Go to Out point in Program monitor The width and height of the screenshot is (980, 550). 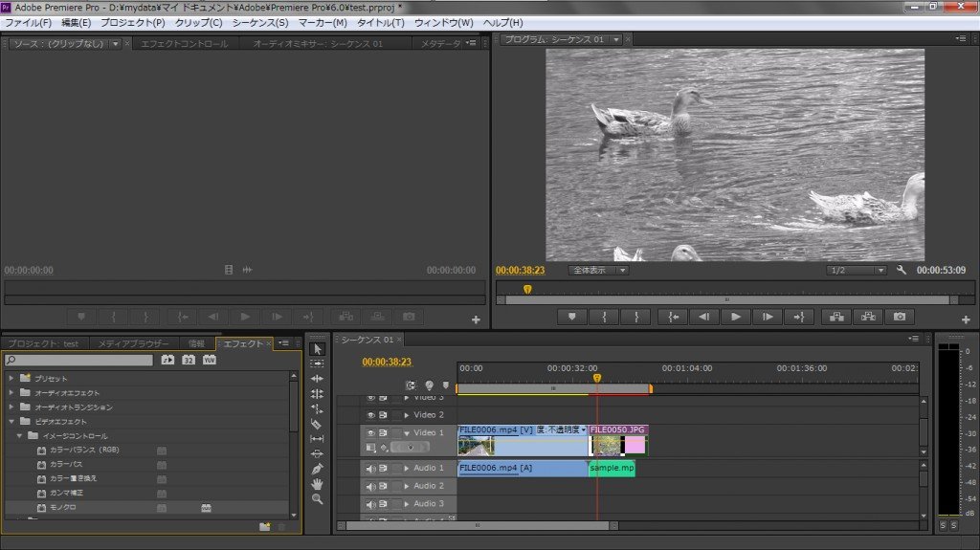coord(799,317)
